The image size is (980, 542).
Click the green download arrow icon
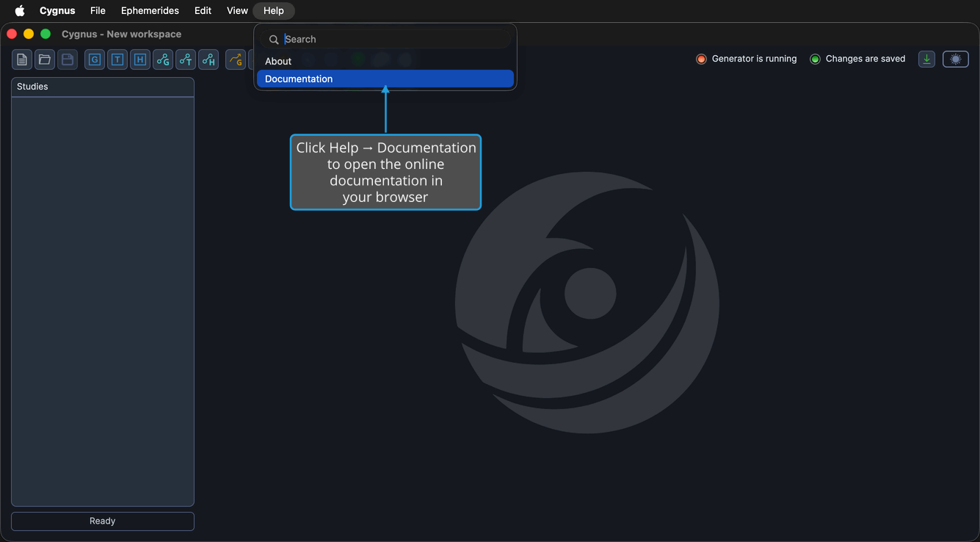926,59
